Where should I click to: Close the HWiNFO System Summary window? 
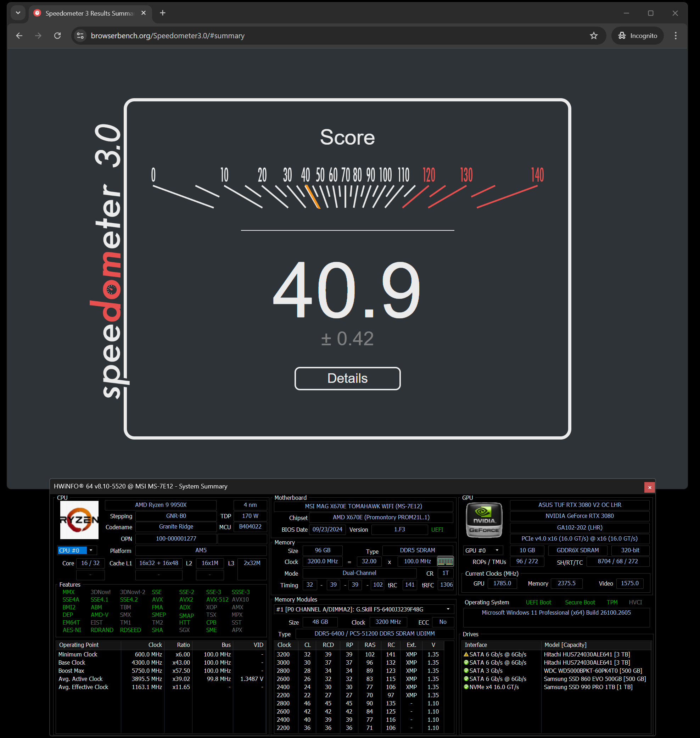coord(649,487)
